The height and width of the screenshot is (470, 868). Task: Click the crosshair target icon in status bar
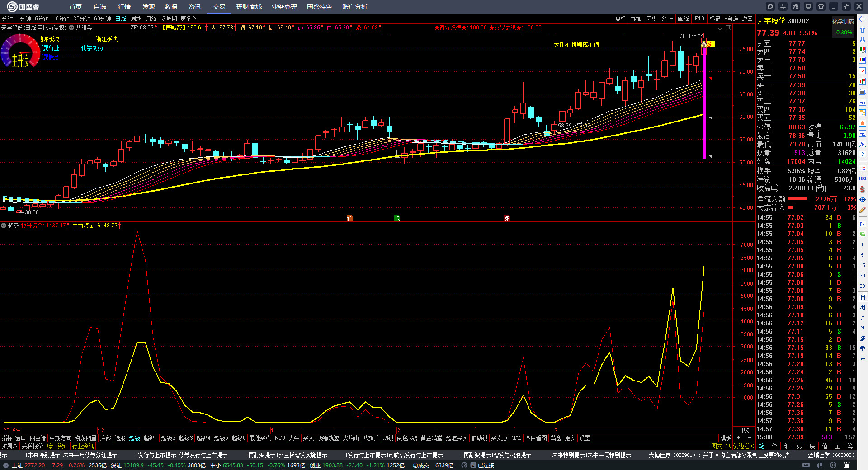(x=833, y=465)
